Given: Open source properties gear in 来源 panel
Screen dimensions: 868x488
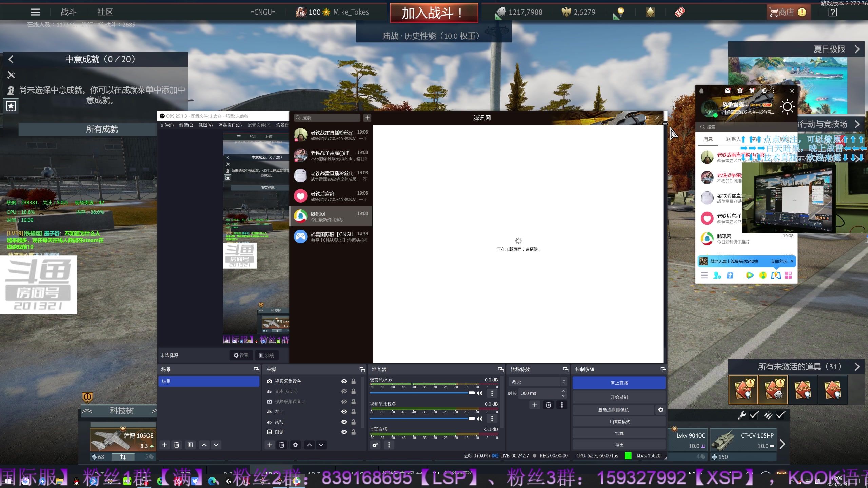Looking at the screenshot, I should (x=295, y=445).
